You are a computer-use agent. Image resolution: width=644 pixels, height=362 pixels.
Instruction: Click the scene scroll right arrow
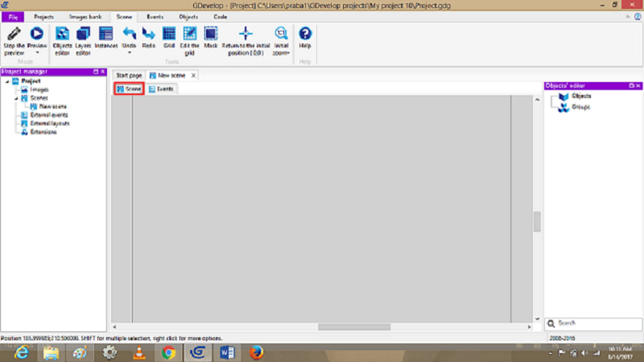point(530,327)
